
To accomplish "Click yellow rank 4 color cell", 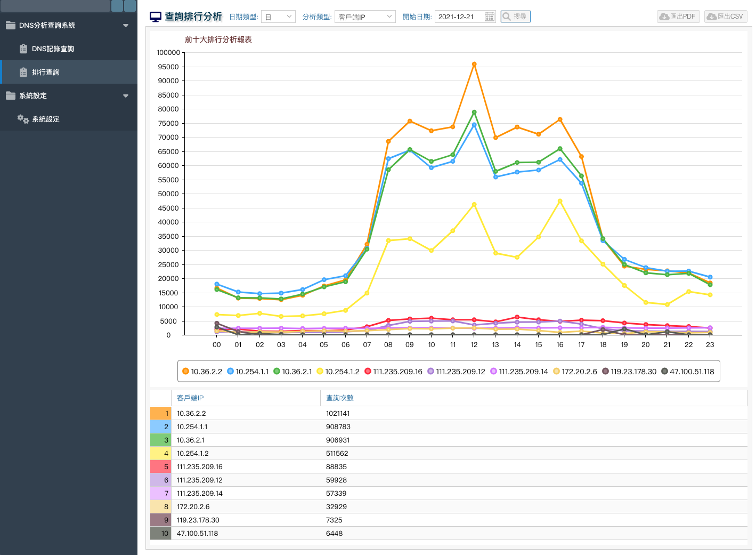I will click(x=161, y=453).
